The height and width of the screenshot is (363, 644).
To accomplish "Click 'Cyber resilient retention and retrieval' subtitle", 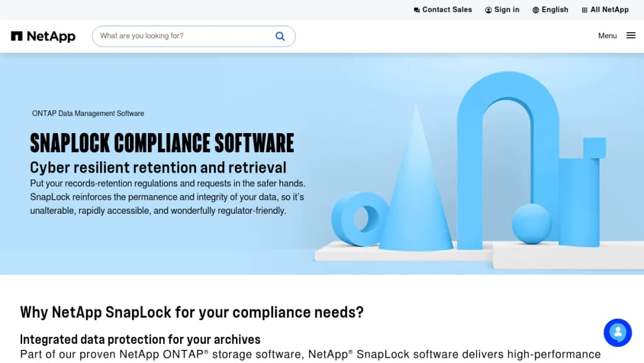I will coord(158,167).
